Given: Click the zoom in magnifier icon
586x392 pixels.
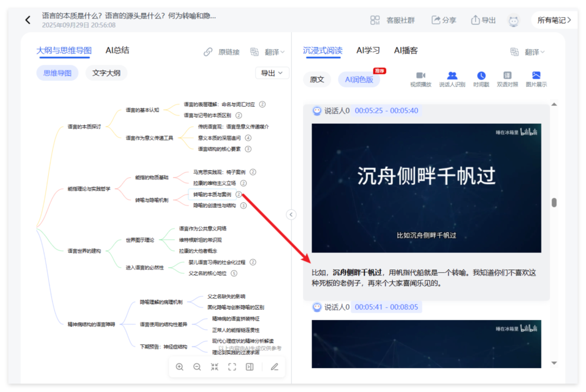Looking at the screenshot, I should pyautogui.click(x=180, y=367).
